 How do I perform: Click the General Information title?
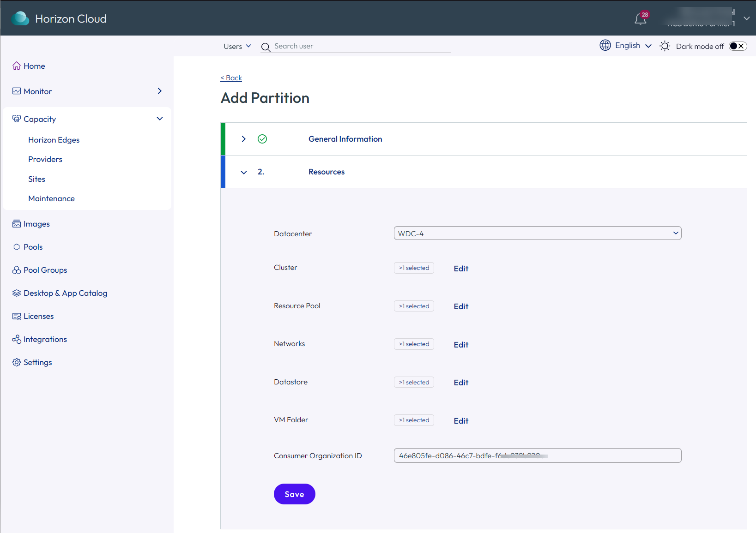click(x=345, y=139)
